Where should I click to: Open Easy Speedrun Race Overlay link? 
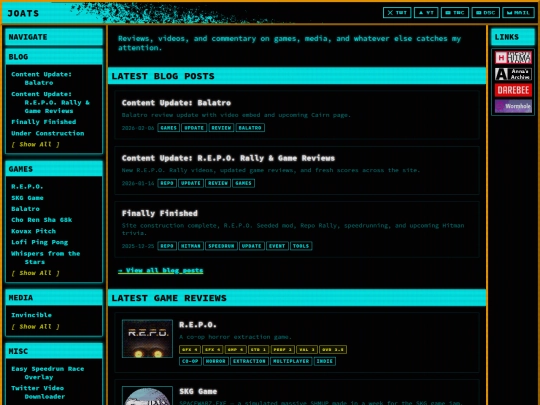coord(48,373)
